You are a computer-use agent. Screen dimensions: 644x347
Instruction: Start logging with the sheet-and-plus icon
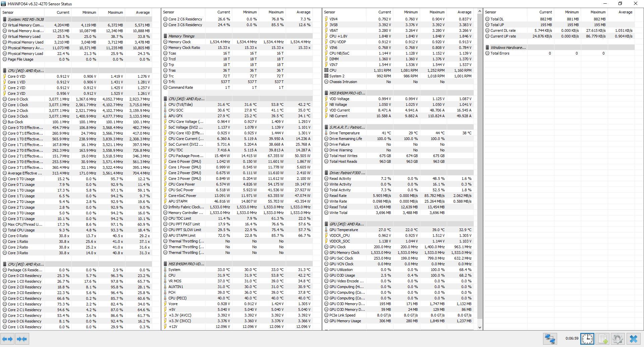(x=603, y=339)
